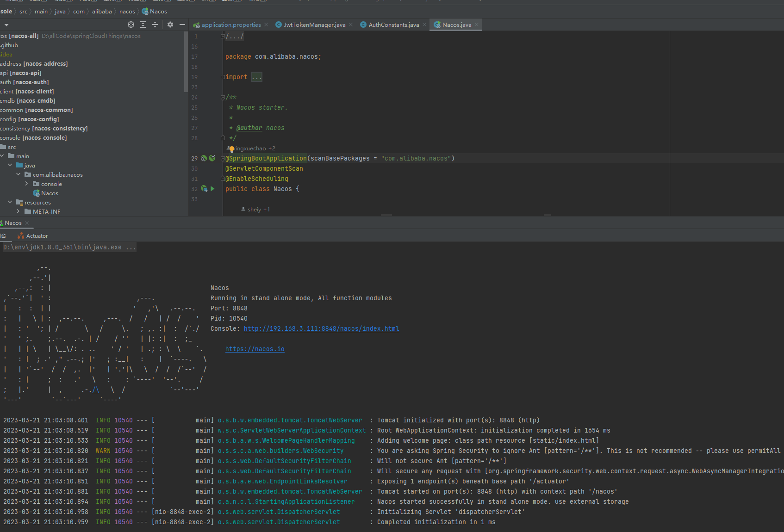
Task: Collapse the com.alibaba.nacos package node
Action: [x=18, y=174]
